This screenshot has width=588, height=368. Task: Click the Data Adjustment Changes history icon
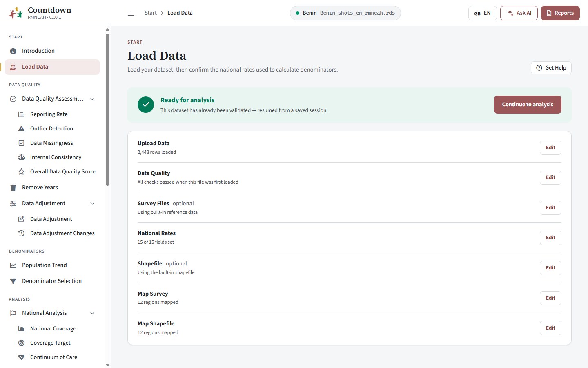(21, 233)
